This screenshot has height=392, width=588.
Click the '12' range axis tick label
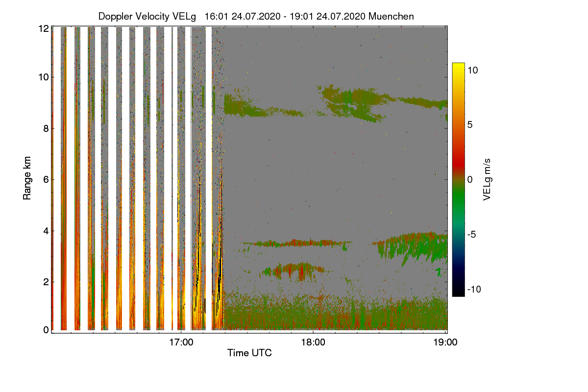pyautogui.click(x=44, y=28)
